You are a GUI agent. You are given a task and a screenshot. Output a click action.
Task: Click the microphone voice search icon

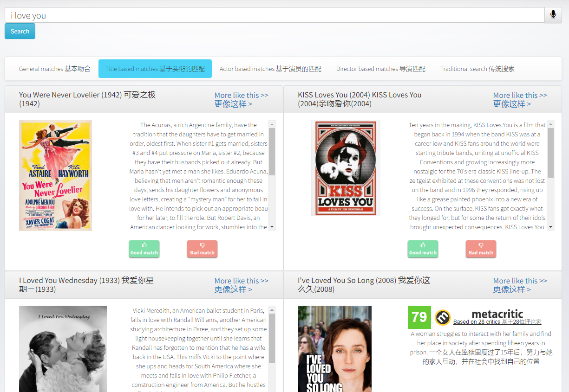click(553, 15)
